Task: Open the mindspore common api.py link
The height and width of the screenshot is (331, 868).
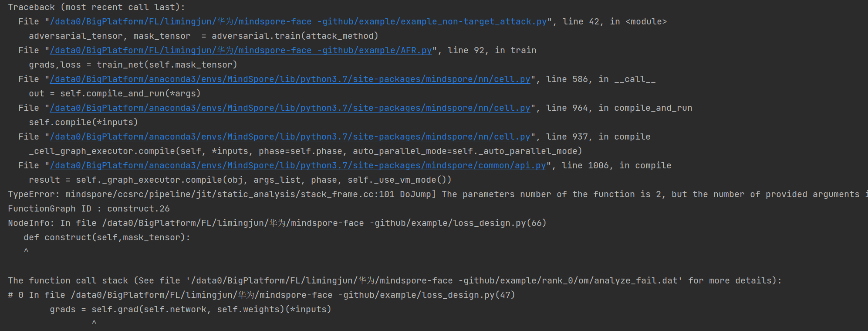Action: [x=298, y=166]
